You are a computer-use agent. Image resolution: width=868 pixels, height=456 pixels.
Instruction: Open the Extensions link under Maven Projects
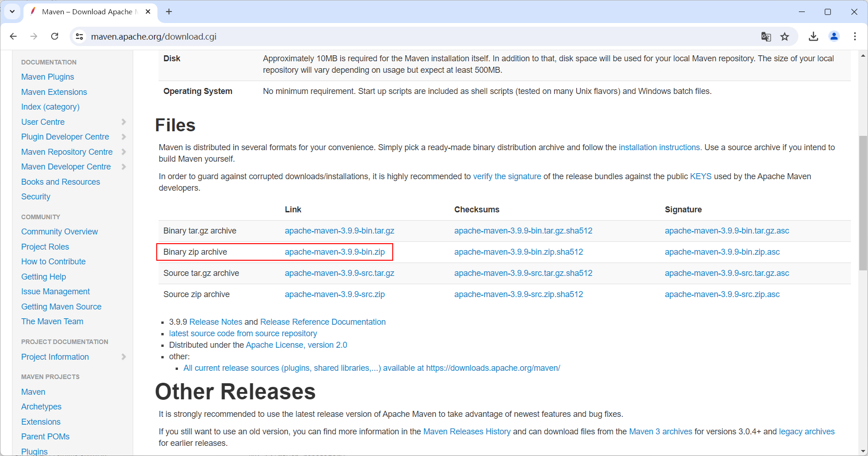[x=41, y=422]
